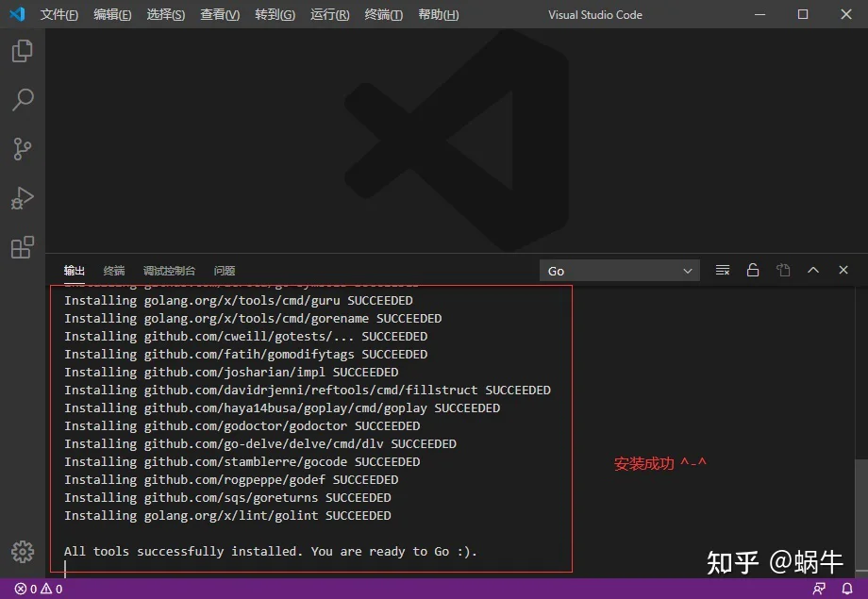Click the fillstruct SUCCEEDED output line

pos(308,390)
